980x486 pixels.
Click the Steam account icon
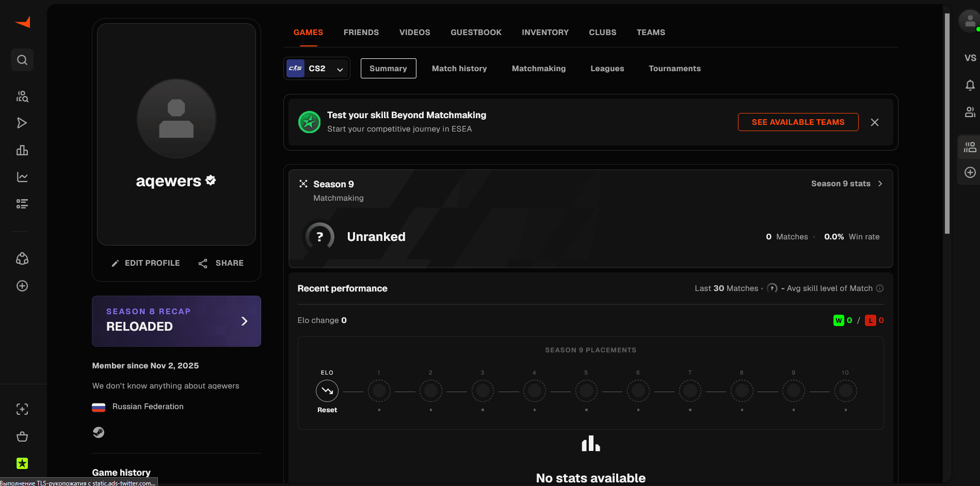[99, 432]
